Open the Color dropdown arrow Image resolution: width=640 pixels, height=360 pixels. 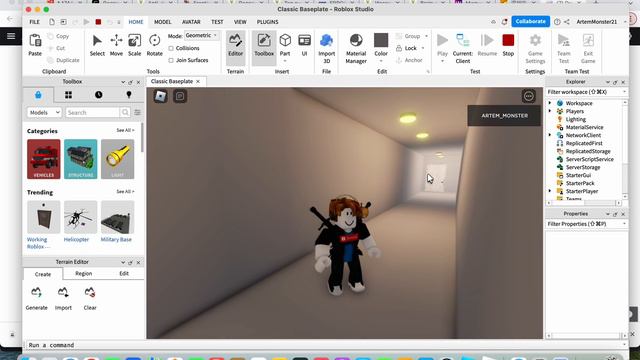tap(381, 61)
